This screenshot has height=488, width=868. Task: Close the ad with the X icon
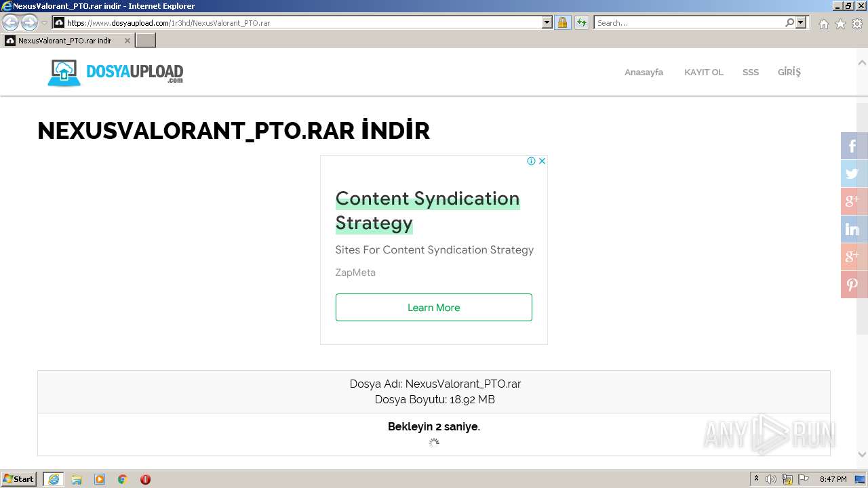click(542, 161)
